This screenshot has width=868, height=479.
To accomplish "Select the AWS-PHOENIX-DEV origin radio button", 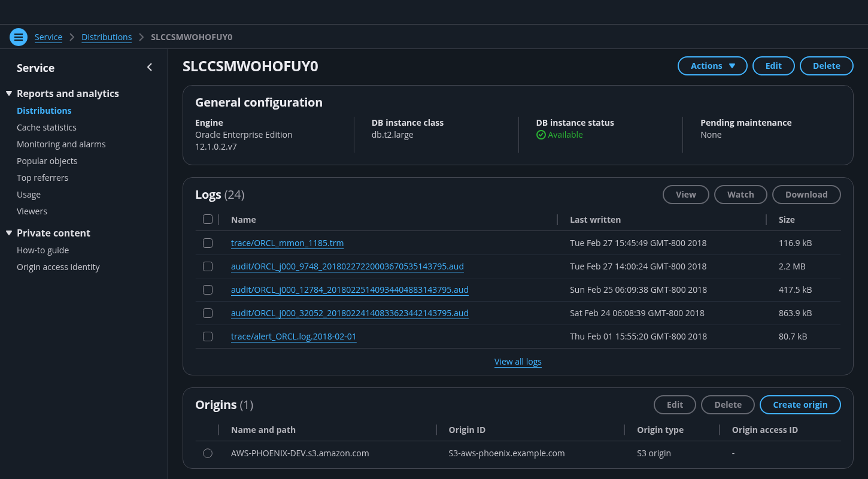I will [208, 453].
